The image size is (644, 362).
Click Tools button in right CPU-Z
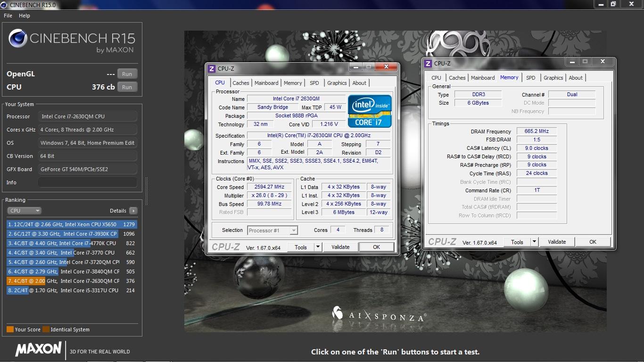(517, 242)
